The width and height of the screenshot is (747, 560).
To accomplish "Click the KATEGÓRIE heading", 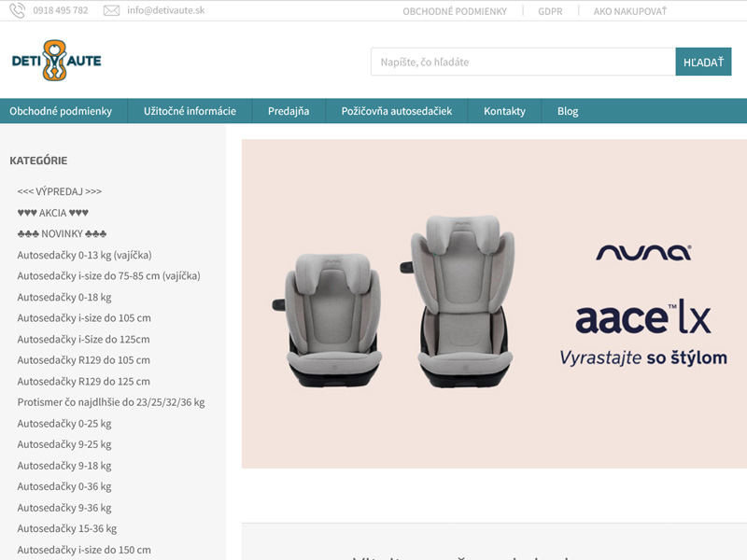I will point(38,161).
